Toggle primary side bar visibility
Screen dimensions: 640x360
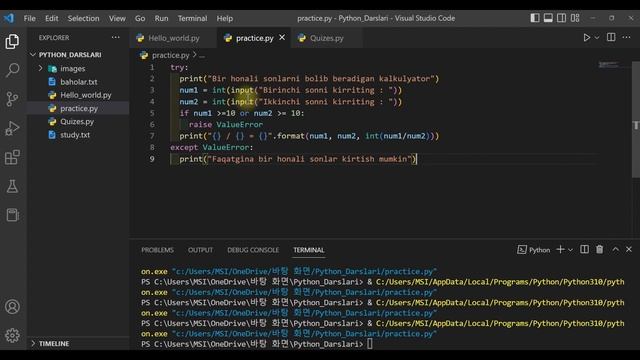click(x=535, y=18)
